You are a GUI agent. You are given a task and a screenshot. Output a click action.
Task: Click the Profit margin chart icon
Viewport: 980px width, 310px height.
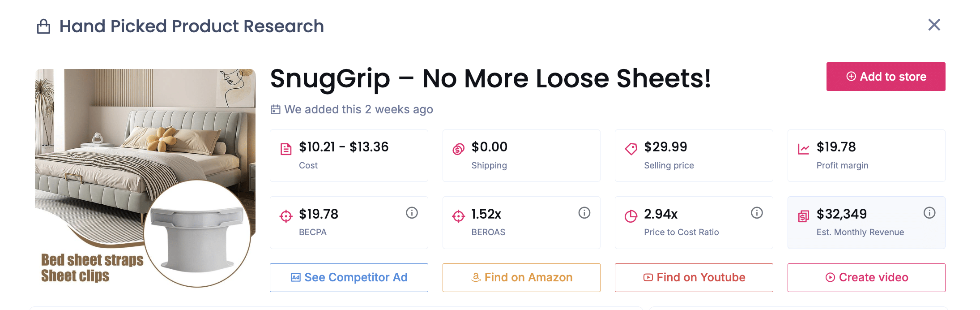[803, 149]
